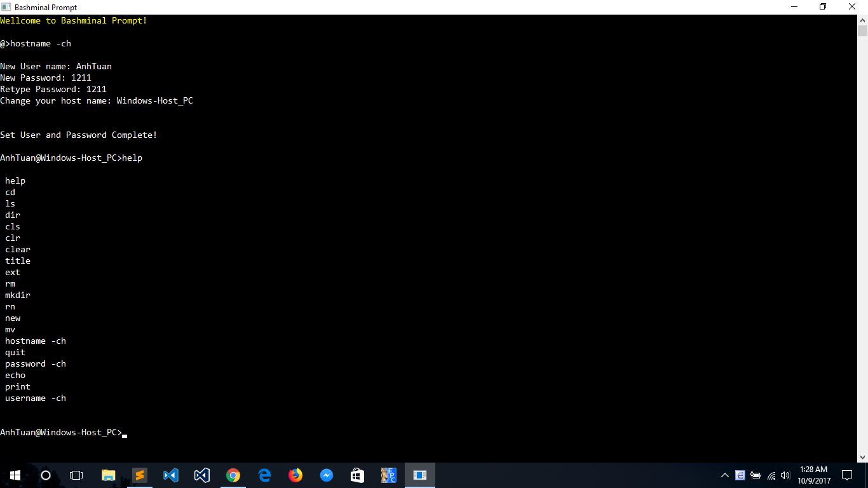Open Messenger from the taskbar
This screenshot has width=868, height=488.
click(327, 475)
